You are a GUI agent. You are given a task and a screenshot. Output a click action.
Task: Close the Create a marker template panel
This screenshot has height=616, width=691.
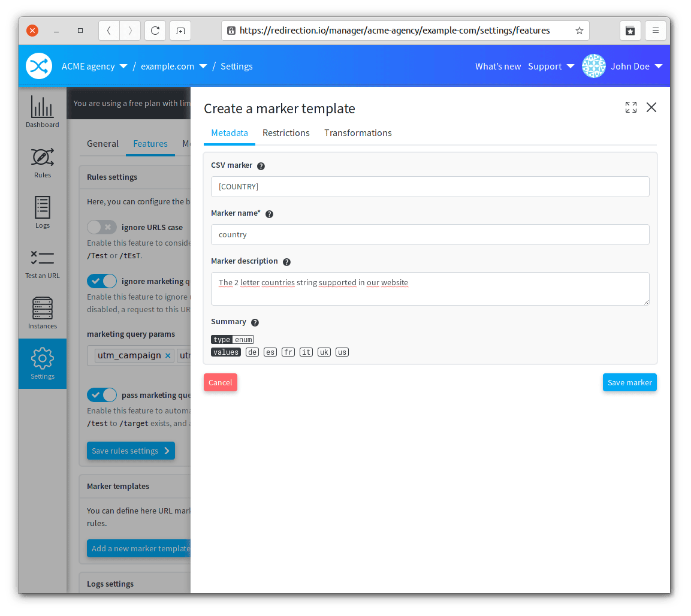tap(651, 107)
